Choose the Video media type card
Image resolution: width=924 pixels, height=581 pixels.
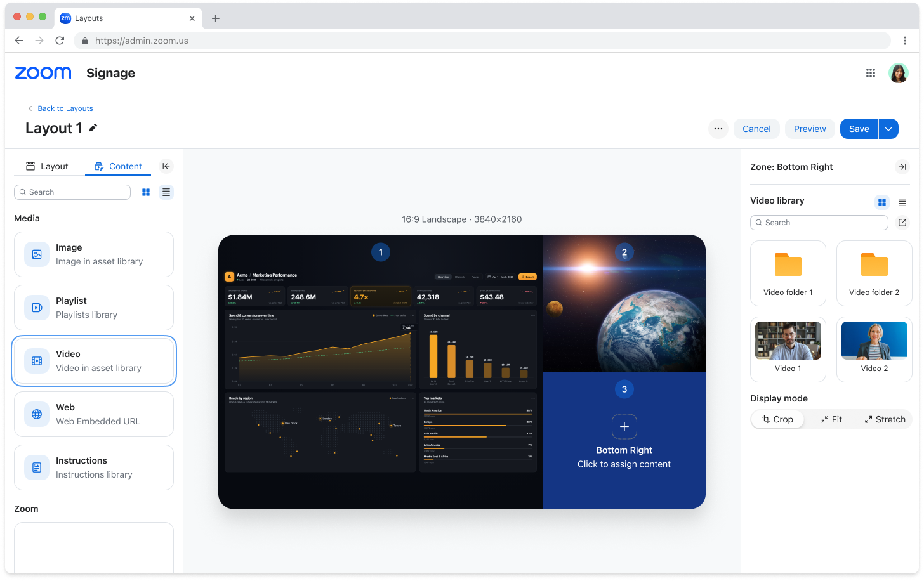tap(94, 361)
